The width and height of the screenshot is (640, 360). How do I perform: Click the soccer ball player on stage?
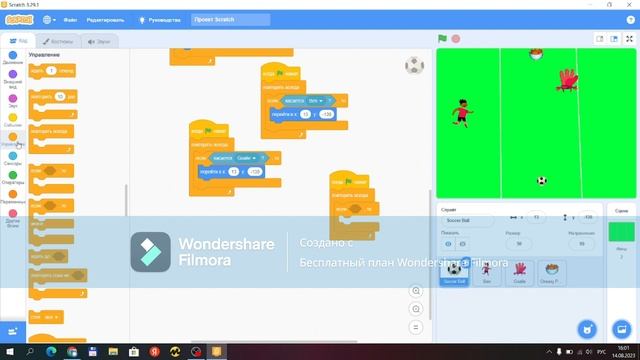[x=542, y=180]
